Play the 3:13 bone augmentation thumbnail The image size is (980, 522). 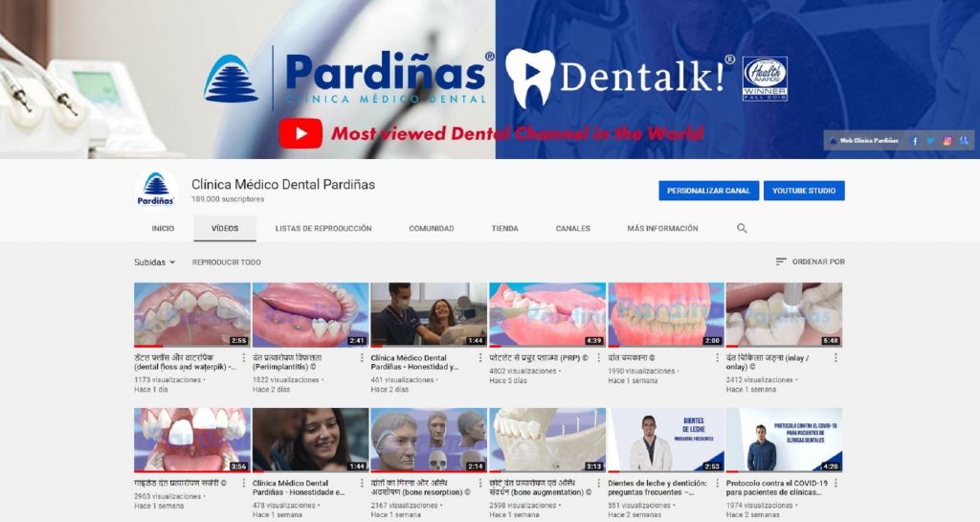coord(547,440)
